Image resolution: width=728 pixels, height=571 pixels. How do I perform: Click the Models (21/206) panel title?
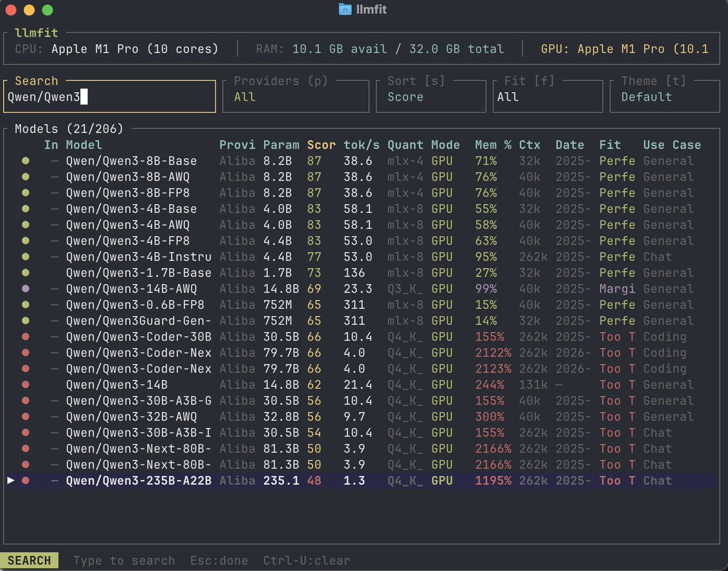[x=69, y=129]
